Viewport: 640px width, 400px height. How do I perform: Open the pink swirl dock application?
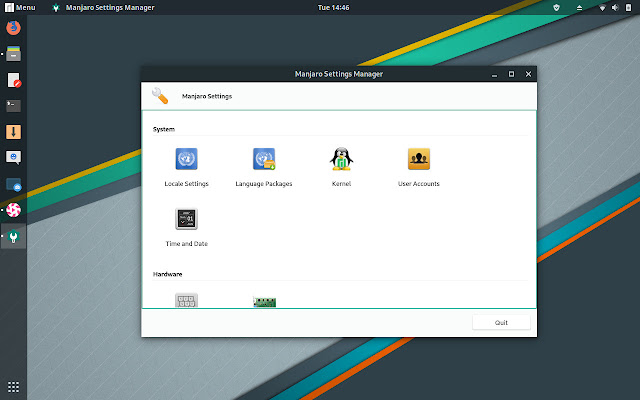point(13,210)
